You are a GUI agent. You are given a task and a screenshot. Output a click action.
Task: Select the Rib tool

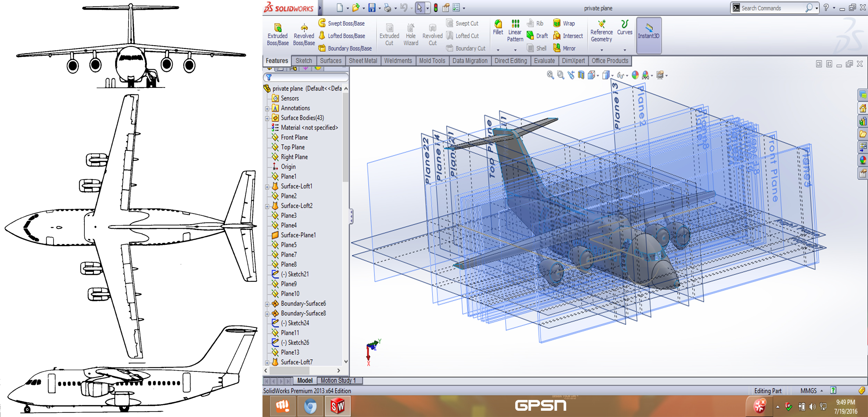tap(535, 23)
